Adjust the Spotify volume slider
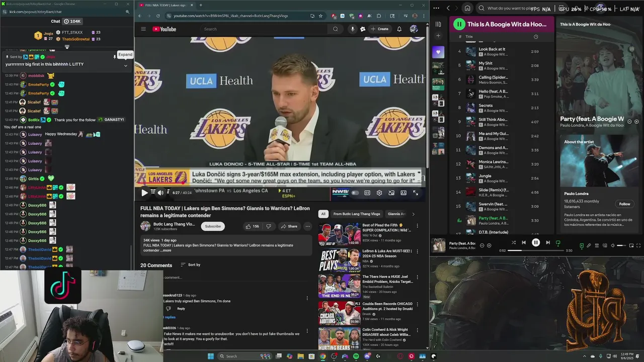 pyautogui.click(x=621, y=245)
